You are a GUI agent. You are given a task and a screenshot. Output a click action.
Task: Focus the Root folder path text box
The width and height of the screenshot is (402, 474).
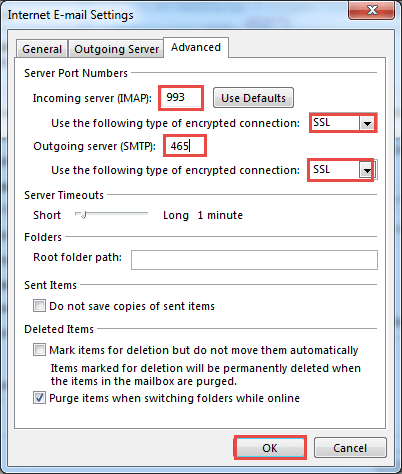pos(254,260)
